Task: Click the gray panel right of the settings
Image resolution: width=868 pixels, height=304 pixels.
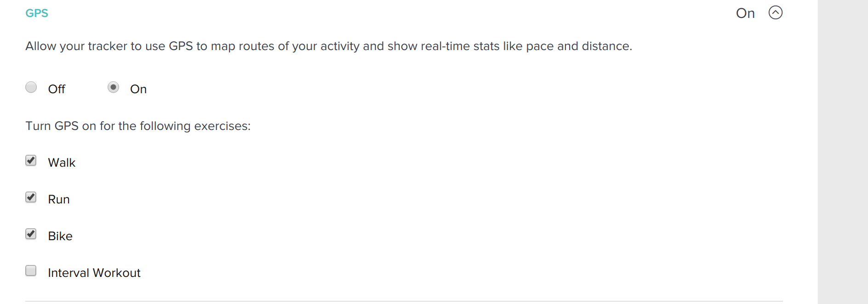Action: tap(843, 152)
